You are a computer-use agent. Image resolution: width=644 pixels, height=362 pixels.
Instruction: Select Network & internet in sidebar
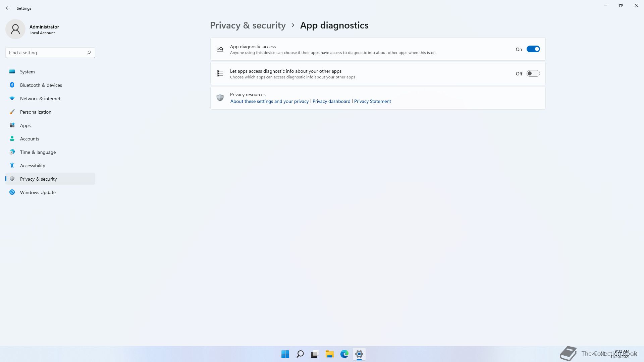(50, 98)
